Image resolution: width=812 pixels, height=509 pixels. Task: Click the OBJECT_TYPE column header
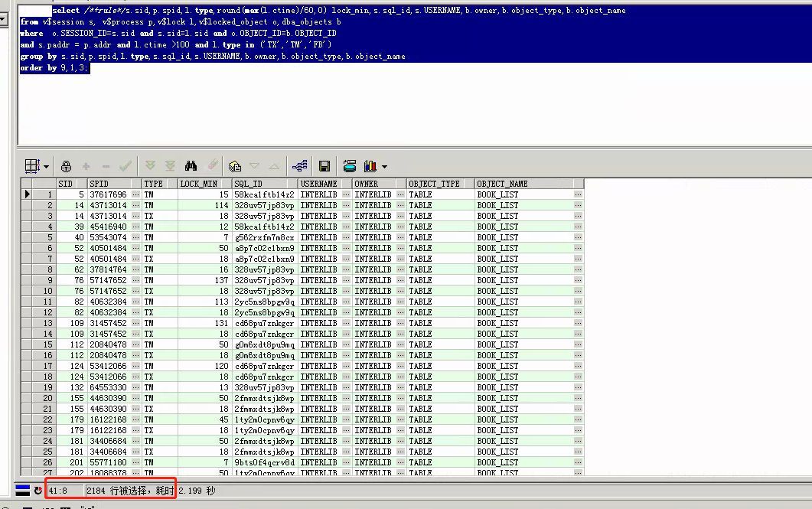click(440, 184)
